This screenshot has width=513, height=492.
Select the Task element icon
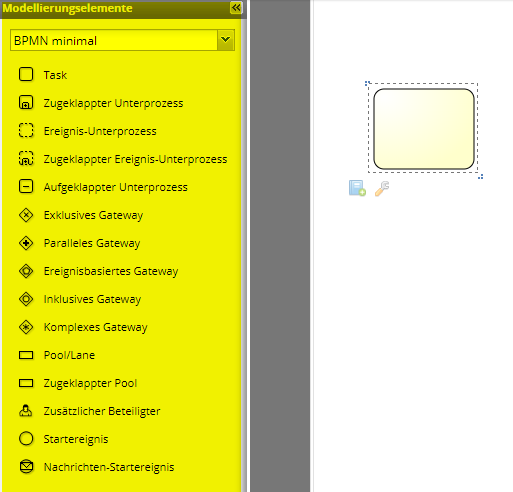pos(26,74)
